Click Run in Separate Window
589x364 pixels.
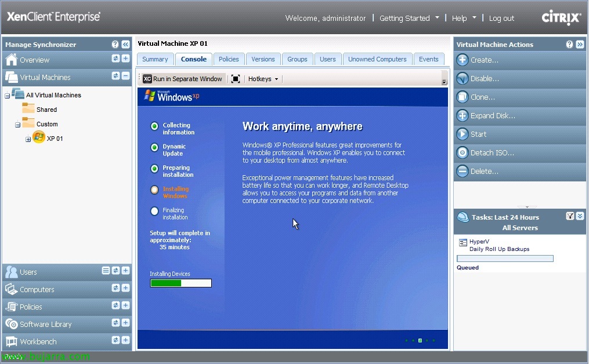(183, 79)
